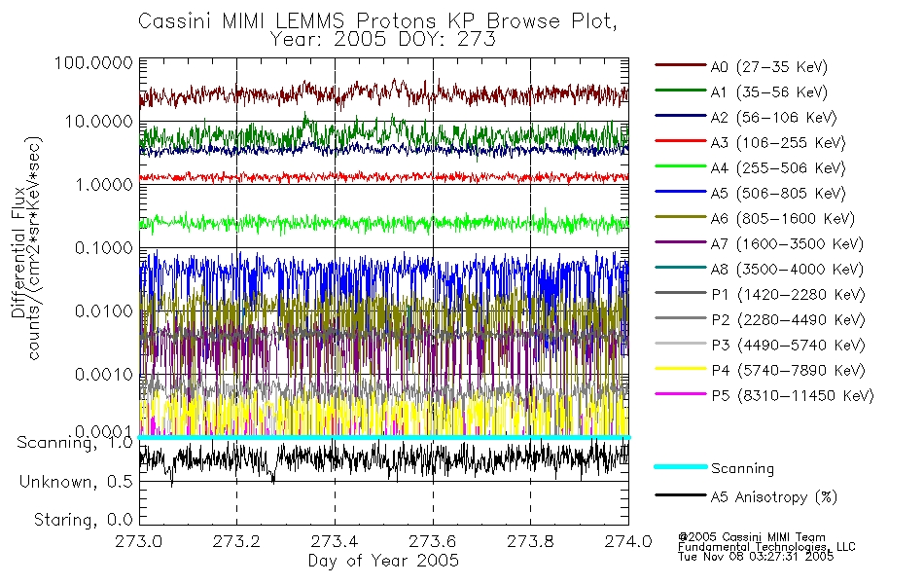Click the A4 (255-506 KeV) legend label

778,168
